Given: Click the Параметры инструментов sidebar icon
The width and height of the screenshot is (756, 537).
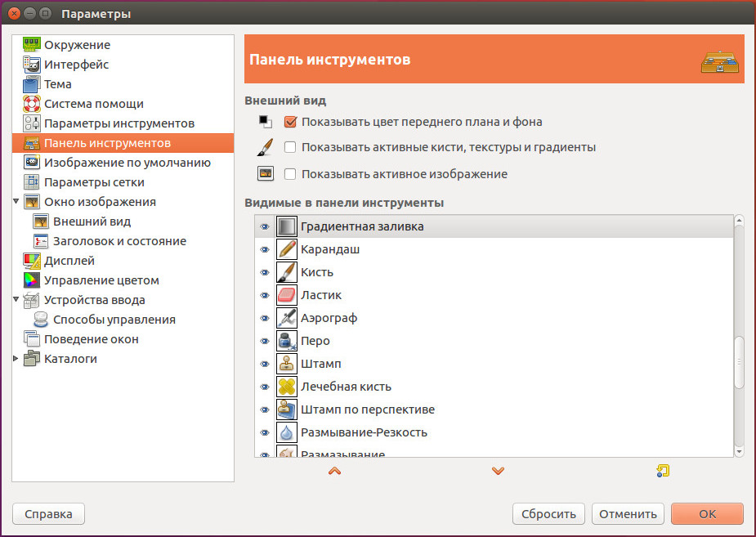Looking at the screenshot, I should (x=32, y=123).
